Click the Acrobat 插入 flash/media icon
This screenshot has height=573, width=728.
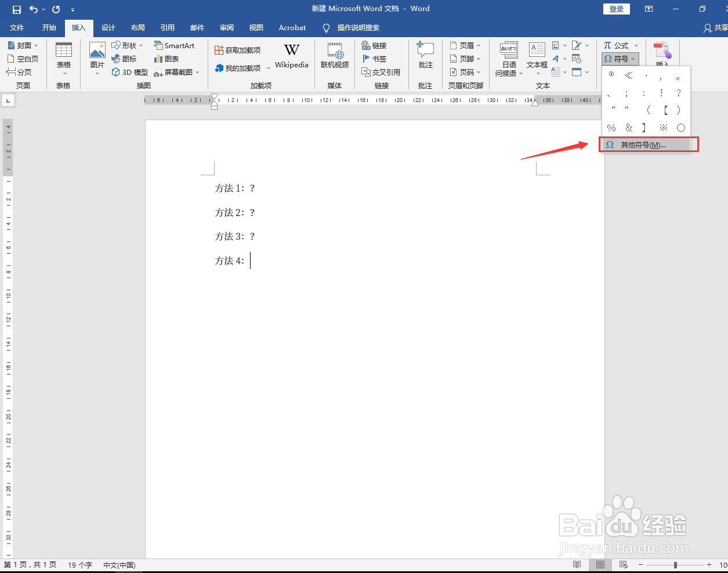click(662, 53)
